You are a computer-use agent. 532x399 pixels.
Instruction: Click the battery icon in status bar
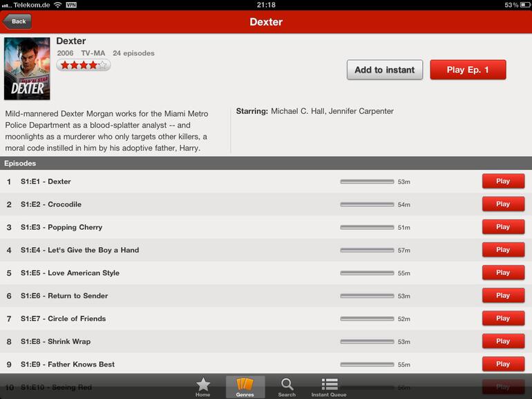(525, 5)
